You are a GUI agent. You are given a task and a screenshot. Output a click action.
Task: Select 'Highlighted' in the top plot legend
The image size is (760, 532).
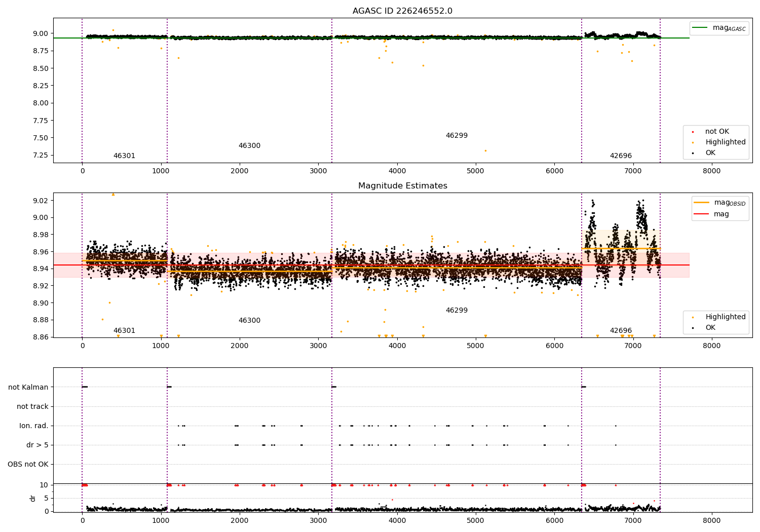click(x=718, y=142)
